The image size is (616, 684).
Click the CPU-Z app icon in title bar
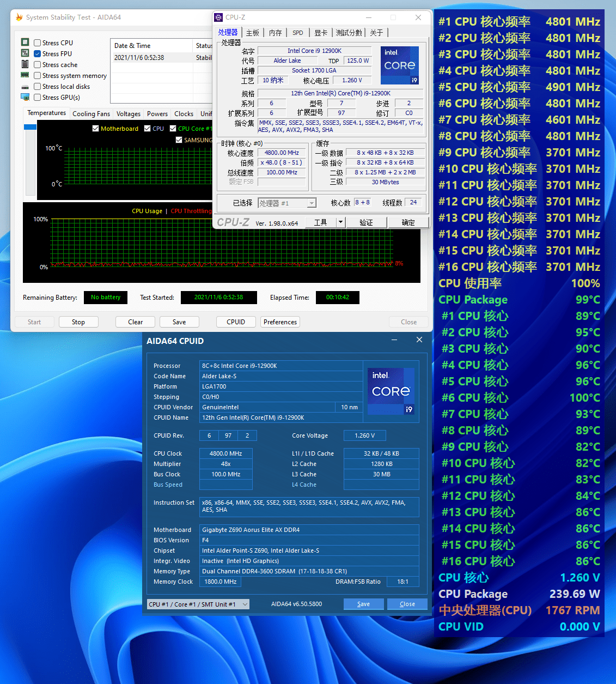(x=218, y=17)
